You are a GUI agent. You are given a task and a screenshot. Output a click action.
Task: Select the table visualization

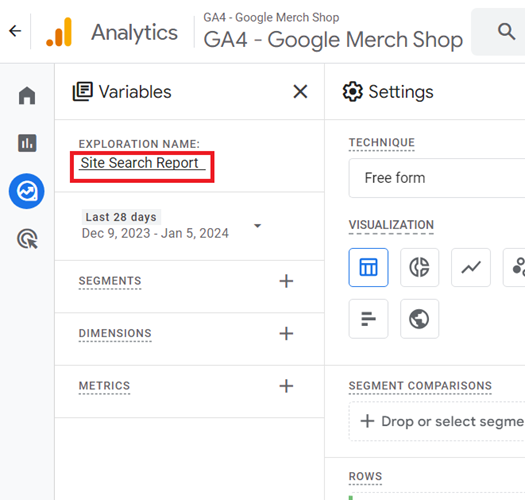(x=368, y=267)
